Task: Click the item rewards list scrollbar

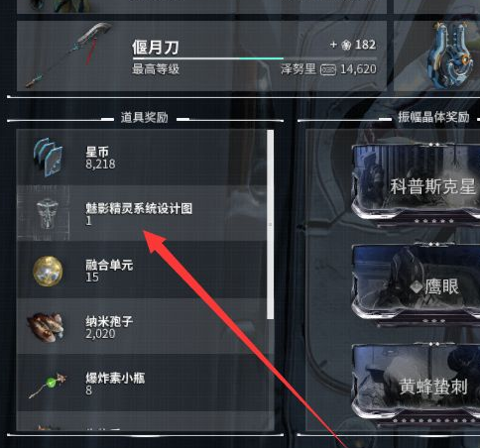Action: (270, 225)
